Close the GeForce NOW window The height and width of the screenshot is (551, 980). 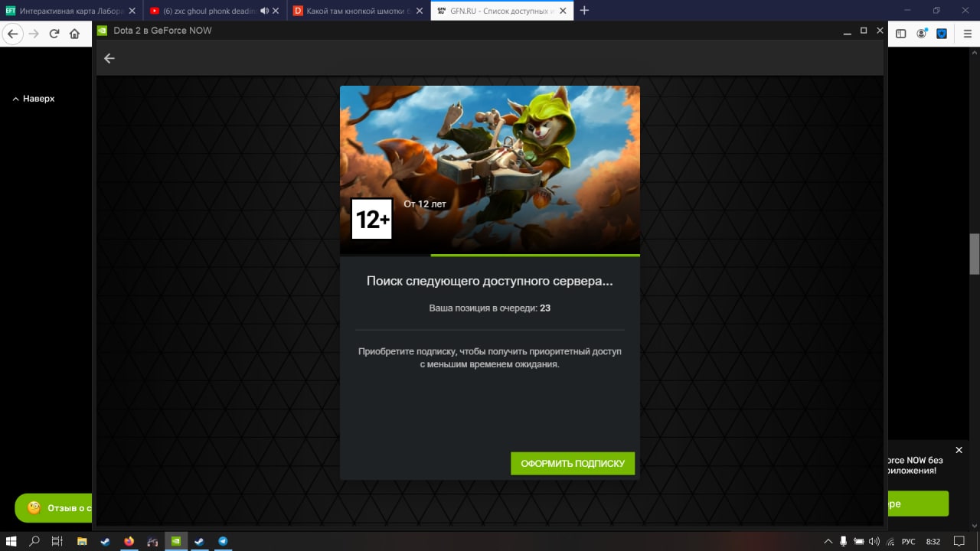tap(880, 31)
